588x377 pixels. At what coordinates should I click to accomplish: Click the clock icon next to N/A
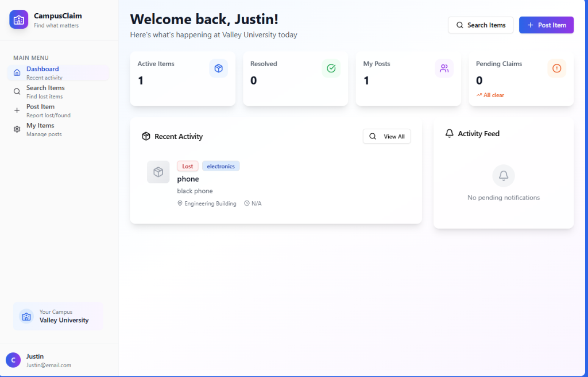pyautogui.click(x=247, y=203)
